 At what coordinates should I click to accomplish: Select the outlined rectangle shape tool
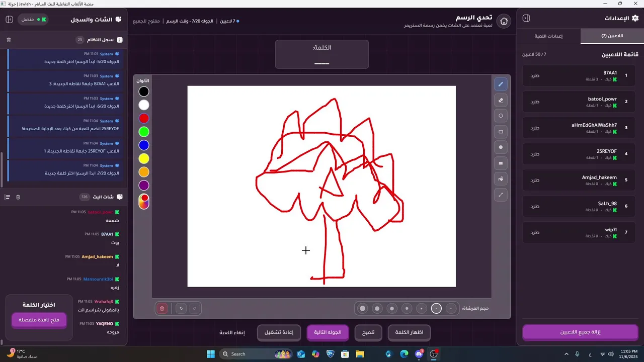501,132
